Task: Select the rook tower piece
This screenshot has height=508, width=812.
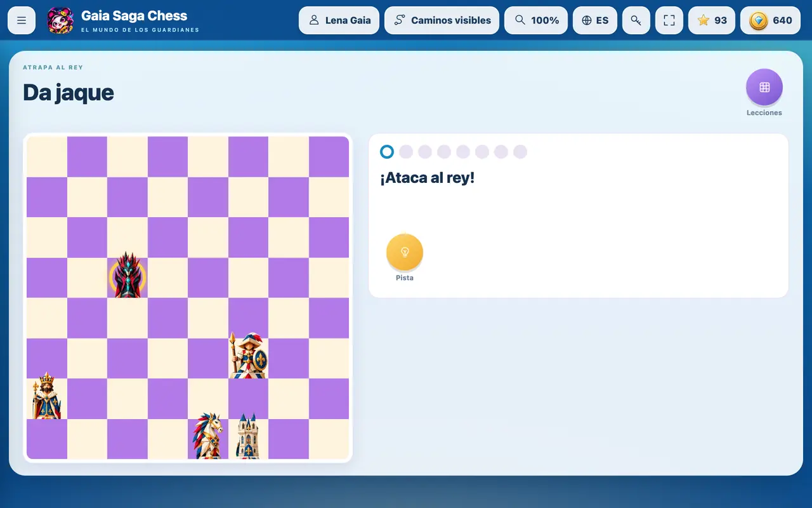Action: tap(248, 436)
